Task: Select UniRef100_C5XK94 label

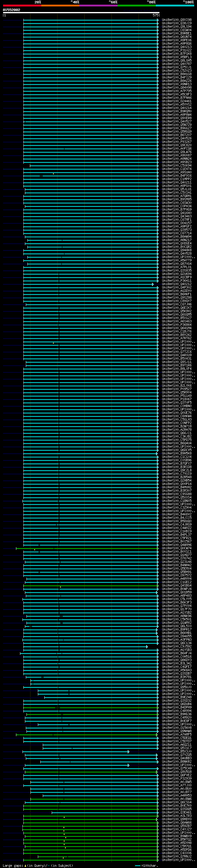Action: (x=177, y=165)
